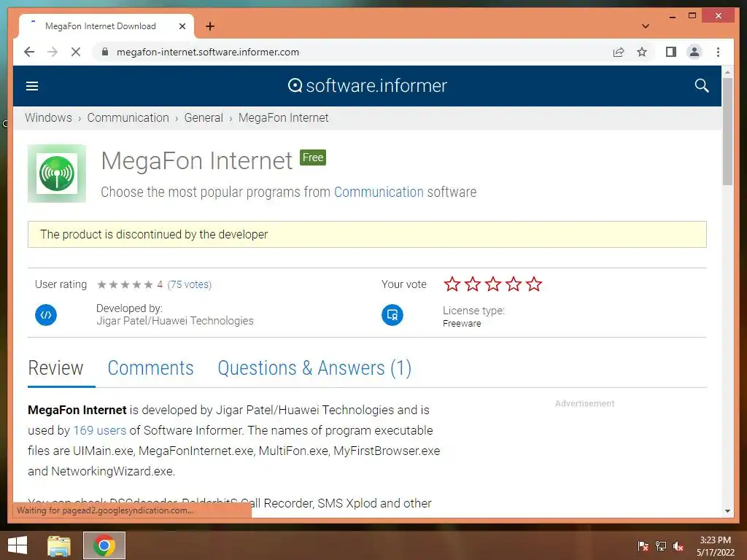
Task: Open the 75 votes link
Action: tap(190, 285)
